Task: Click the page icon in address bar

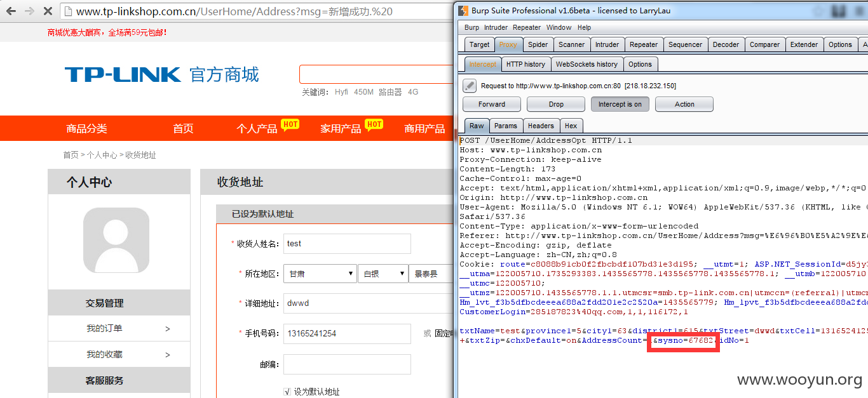Action: (68, 11)
